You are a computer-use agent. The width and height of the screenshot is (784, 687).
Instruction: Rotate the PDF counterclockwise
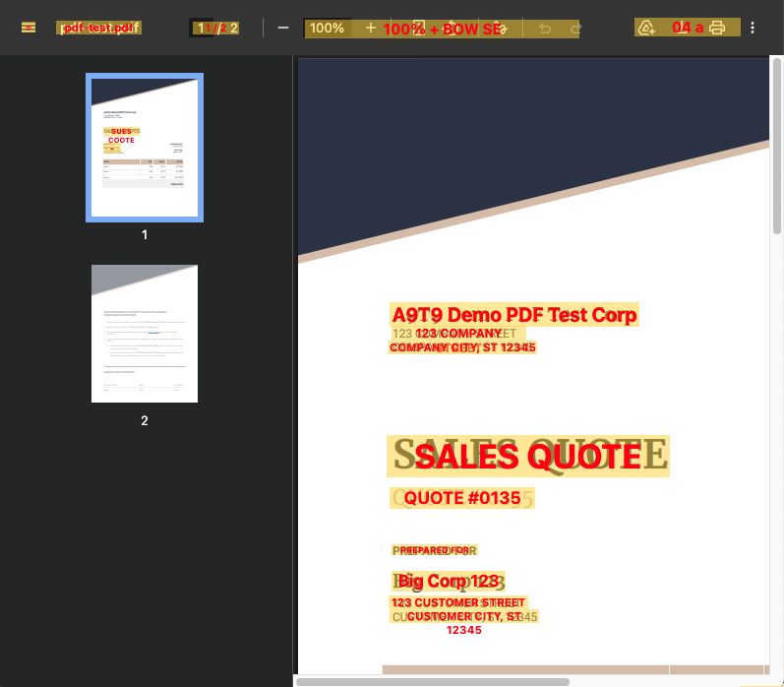point(452,28)
